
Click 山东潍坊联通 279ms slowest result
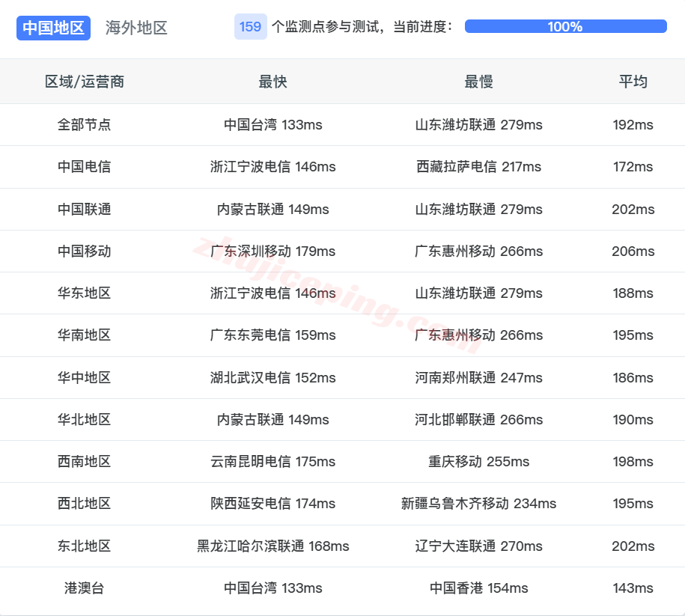pos(477,125)
